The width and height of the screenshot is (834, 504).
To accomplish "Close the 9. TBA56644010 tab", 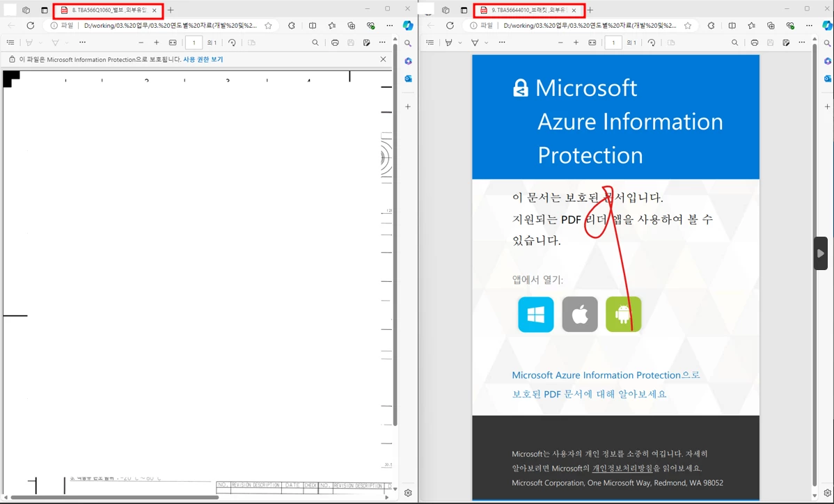I will (x=574, y=10).
